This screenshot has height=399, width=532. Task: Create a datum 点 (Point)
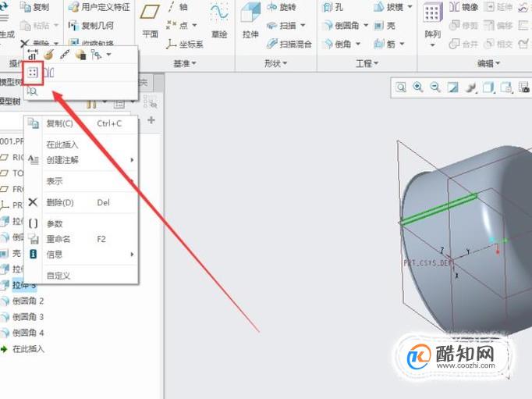tap(178, 25)
